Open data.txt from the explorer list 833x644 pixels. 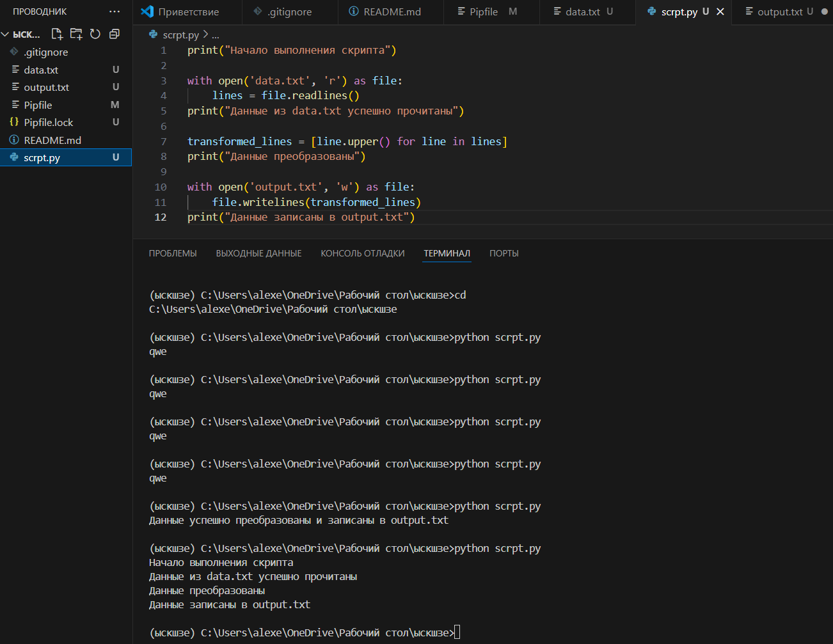click(41, 70)
